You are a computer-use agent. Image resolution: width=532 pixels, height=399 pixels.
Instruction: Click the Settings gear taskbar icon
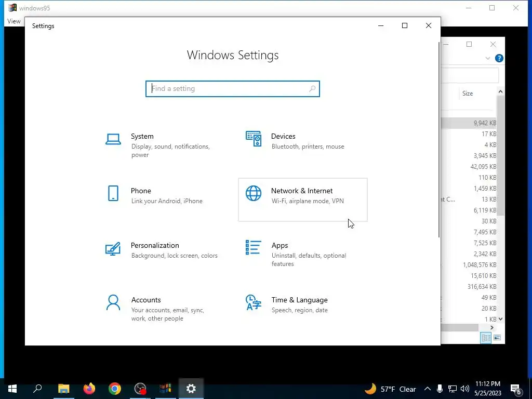[x=191, y=389]
